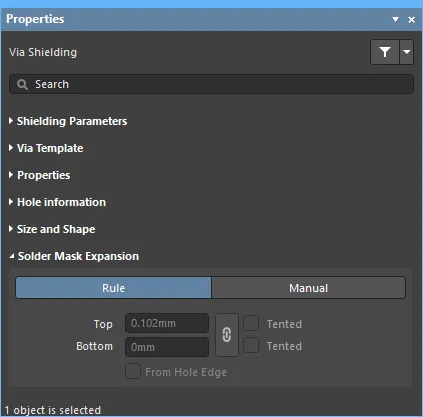The height and width of the screenshot is (417, 423).
Task: Select the Rule mode tab
Action: [x=113, y=288]
